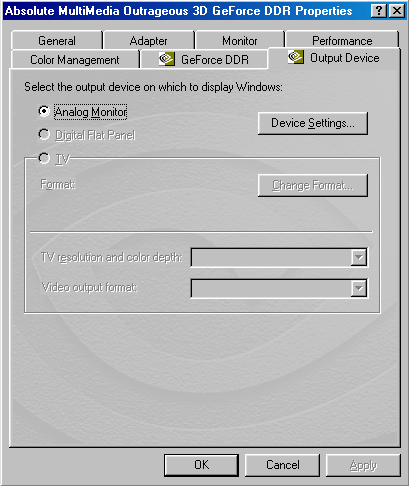The image size is (409, 486).
Task: Go to the Color Management tab
Action: tap(75, 60)
